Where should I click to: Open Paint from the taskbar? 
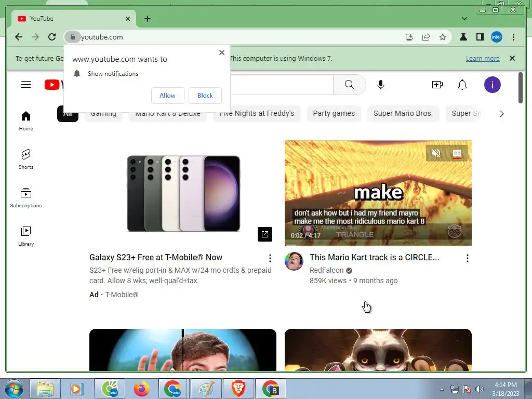tap(206, 389)
